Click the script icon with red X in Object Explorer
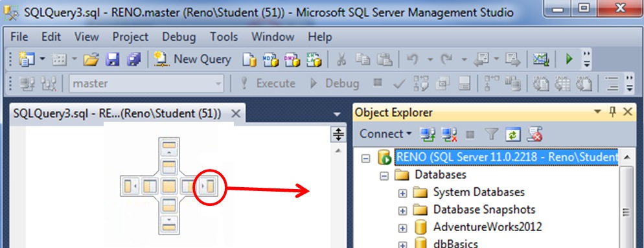This screenshot has width=644, height=248. (x=535, y=134)
